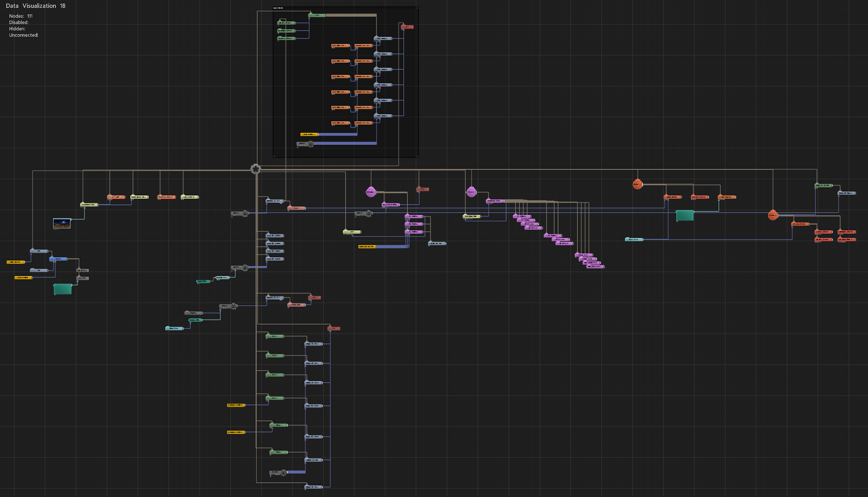Screen dimensions: 868x497
Task: Select the large teal node near the orange nodes
Action: click(684, 216)
